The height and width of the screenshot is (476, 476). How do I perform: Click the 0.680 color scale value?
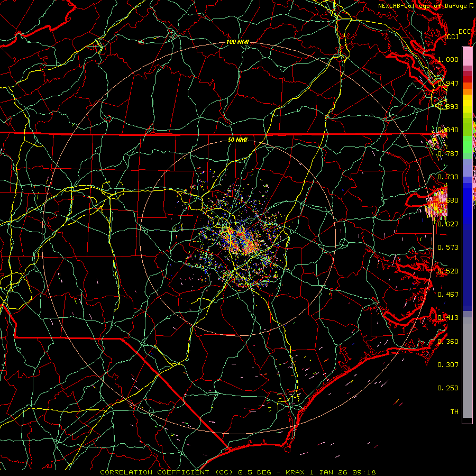coord(448,200)
